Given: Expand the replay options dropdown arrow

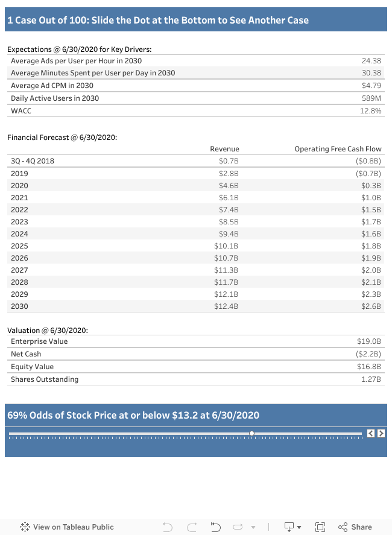Looking at the screenshot, I should [253, 527].
